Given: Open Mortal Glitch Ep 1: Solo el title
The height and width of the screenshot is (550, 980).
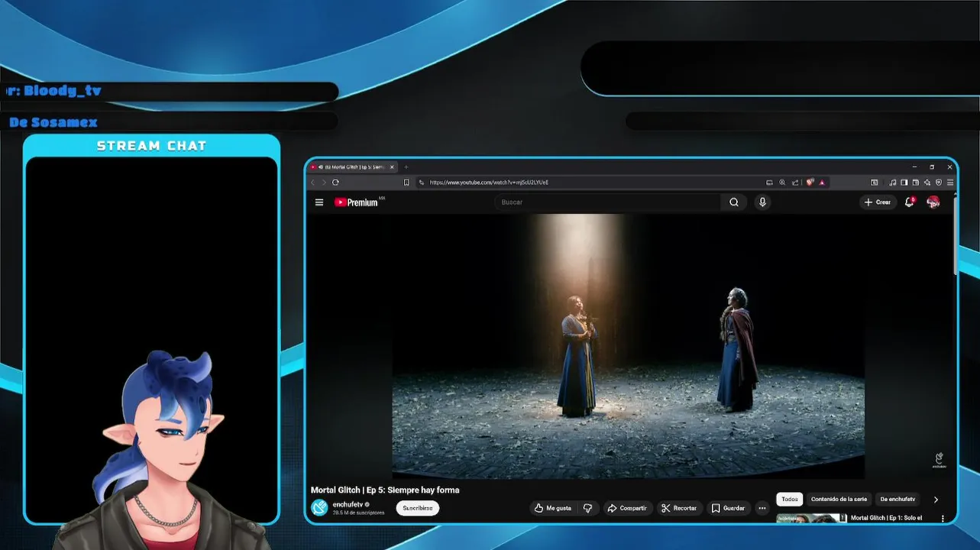Looking at the screenshot, I should point(886,518).
